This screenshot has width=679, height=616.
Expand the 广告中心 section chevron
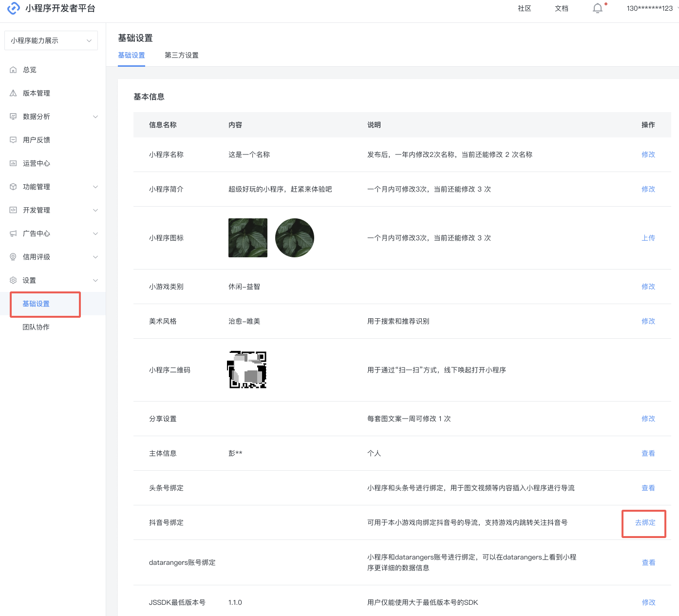pos(95,233)
